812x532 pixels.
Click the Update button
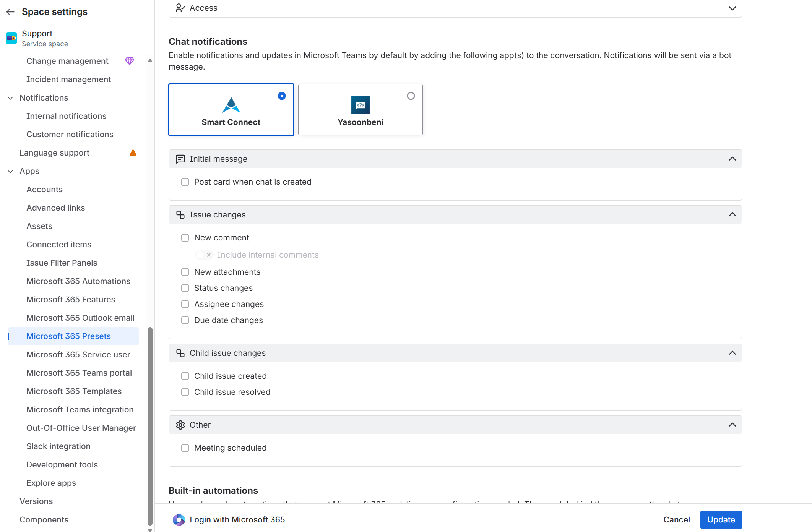[x=721, y=520]
